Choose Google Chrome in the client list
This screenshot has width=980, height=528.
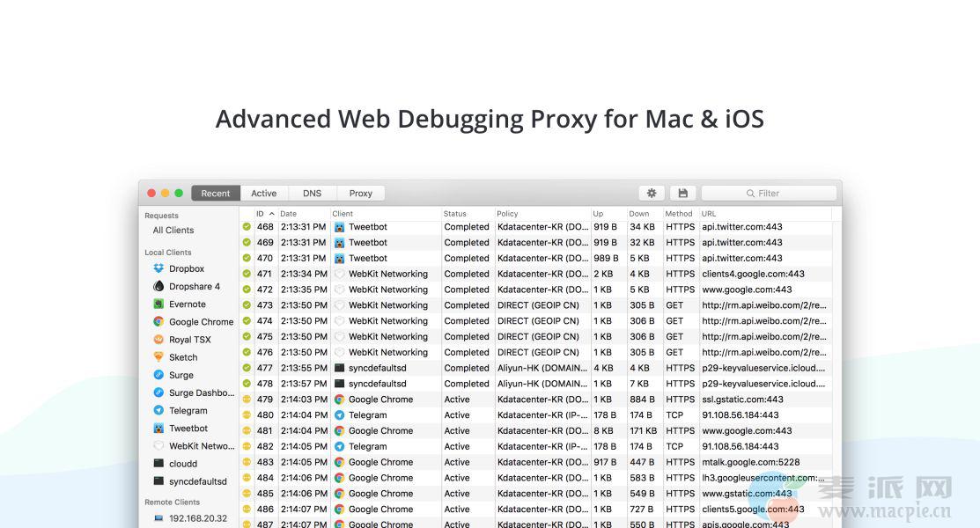pyautogui.click(x=201, y=322)
